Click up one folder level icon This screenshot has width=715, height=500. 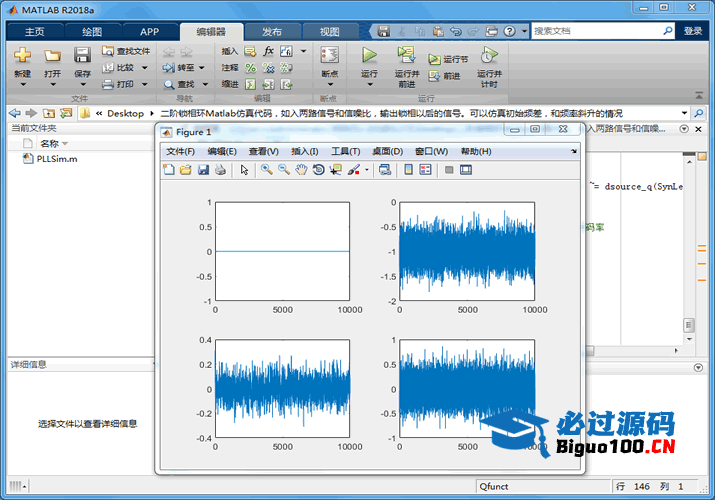click(49, 113)
